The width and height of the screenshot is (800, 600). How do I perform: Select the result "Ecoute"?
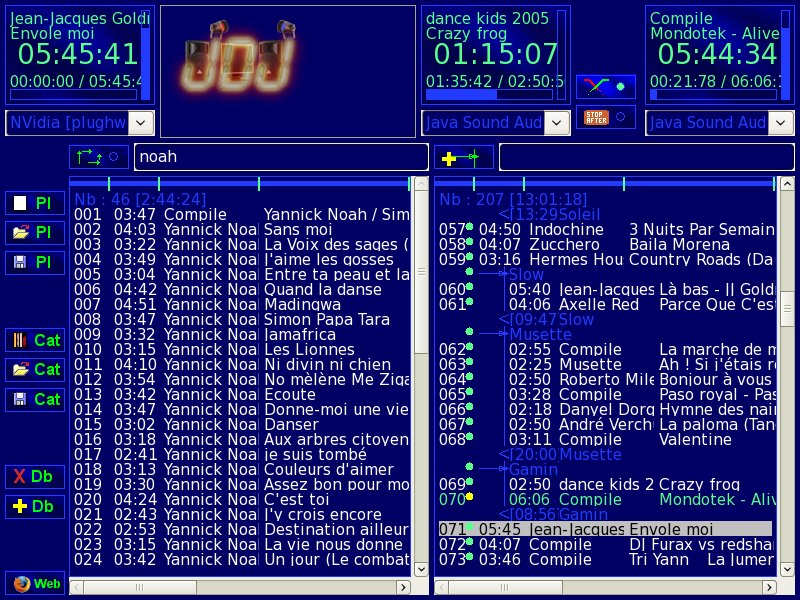coord(242,394)
